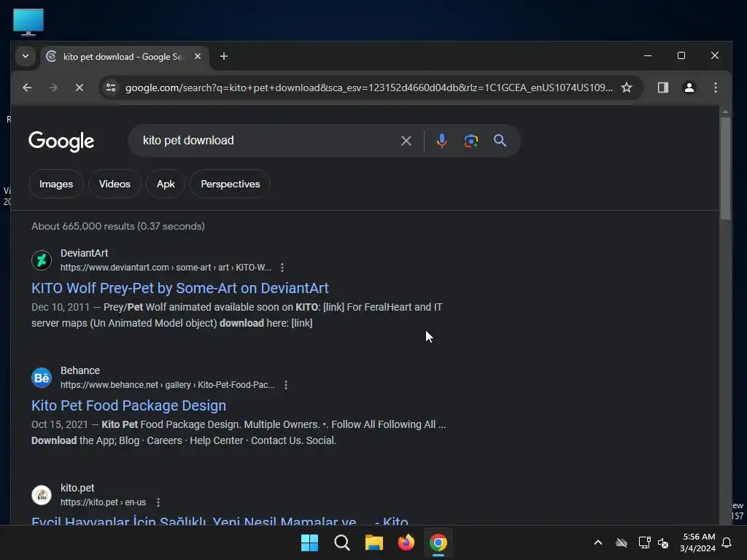Go back to previous page

coord(27,87)
